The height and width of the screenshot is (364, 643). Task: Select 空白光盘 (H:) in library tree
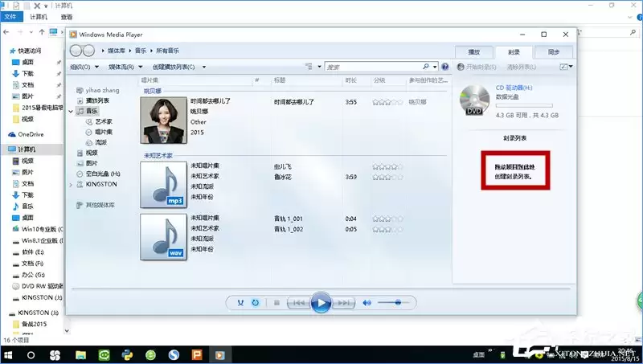[103, 174]
